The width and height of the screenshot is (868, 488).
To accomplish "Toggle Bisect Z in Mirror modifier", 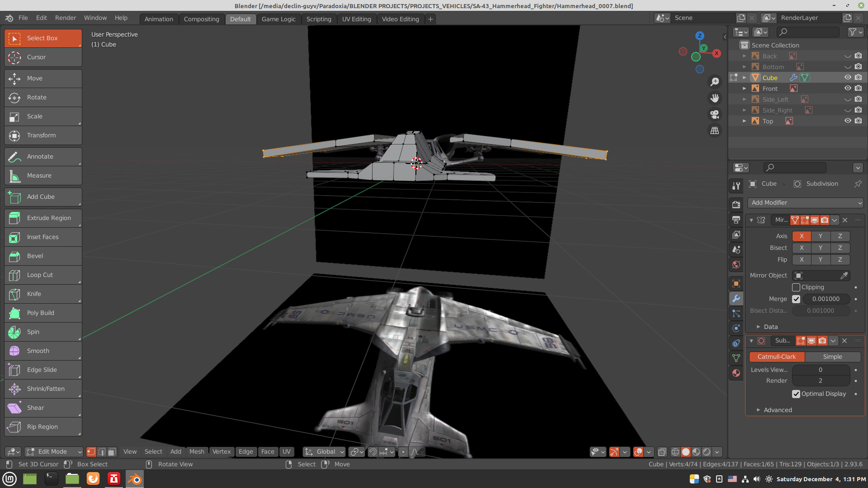I will (x=840, y=248).
